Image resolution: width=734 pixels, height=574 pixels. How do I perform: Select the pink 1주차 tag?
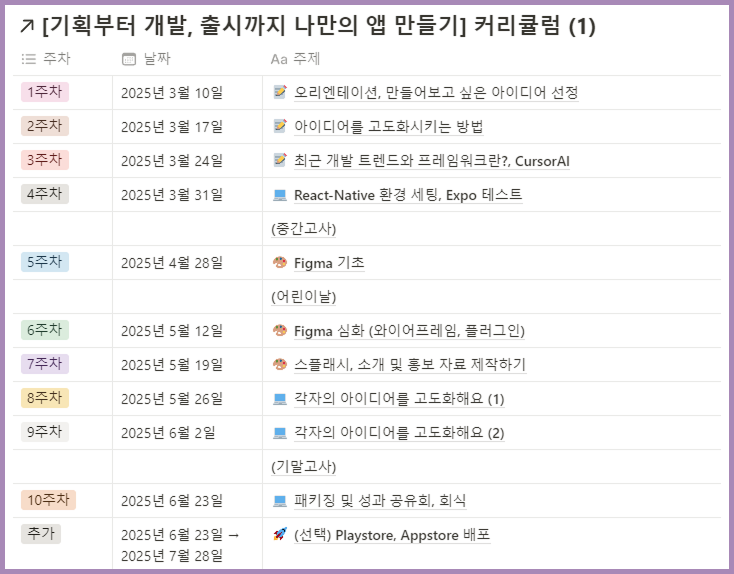coord(45,92)
